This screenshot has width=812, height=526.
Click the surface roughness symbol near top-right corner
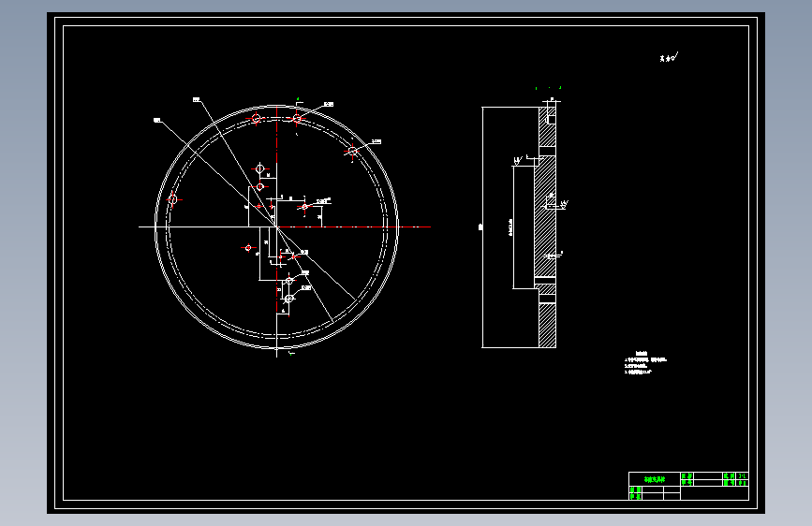tap(669, 57)
